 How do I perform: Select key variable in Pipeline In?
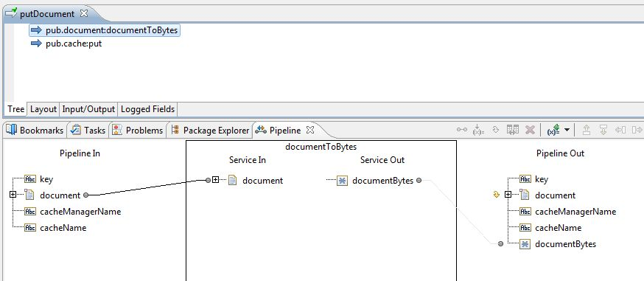(x=46, y=179)
